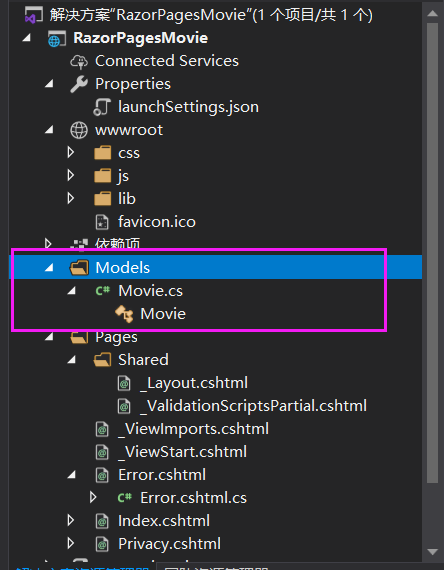Image resolution: width=444 pixels, height=570 pixels.
Task: Click the Connected Services cloud icon
Action: point(79,61)
